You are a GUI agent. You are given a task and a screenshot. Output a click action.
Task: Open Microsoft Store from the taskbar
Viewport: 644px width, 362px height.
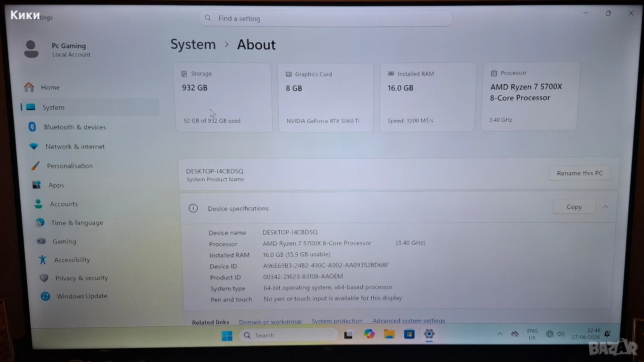point(409,334)
